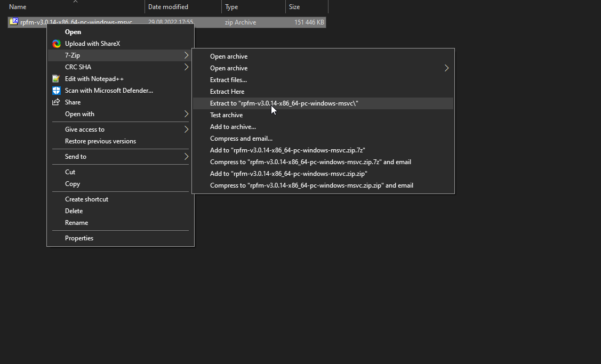Click the Microsoft Defender shield icon
The width and height of the screenshot is (601, 364).
point(57,91)
